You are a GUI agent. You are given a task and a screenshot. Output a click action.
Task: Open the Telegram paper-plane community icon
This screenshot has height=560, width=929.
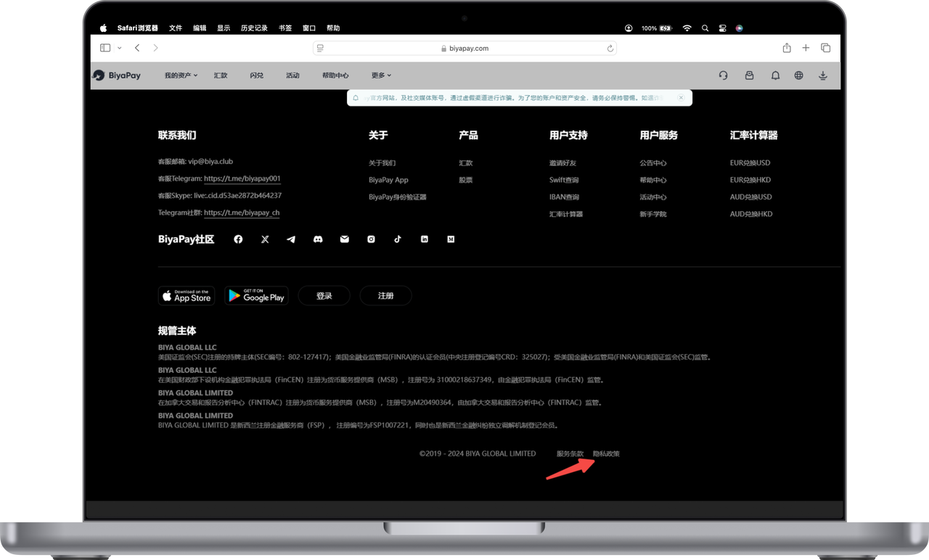click(291, 239)
